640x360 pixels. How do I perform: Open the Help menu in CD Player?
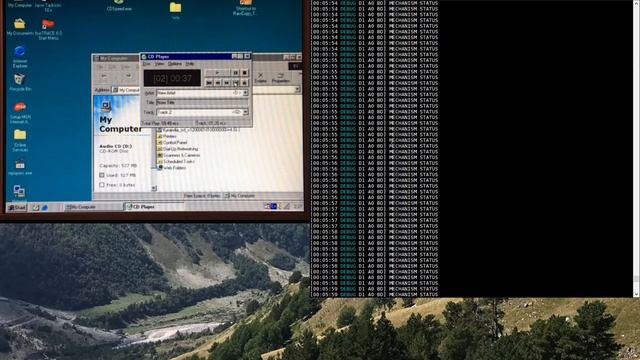190,64
